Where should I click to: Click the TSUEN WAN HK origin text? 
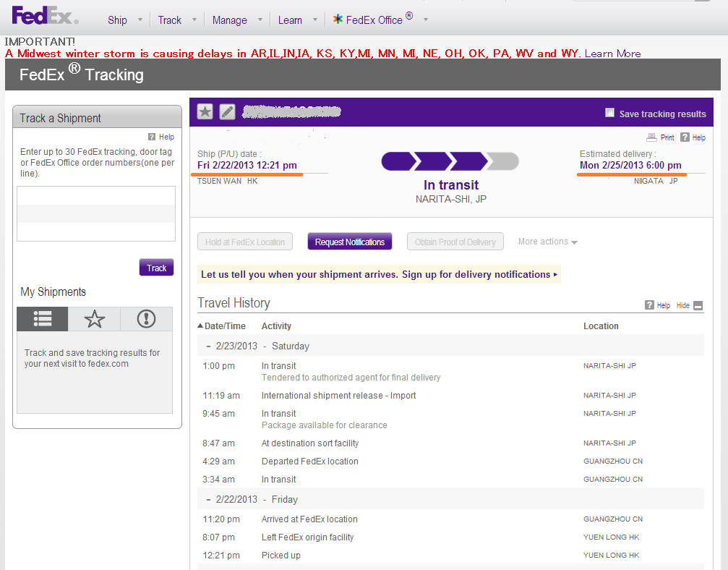227,181
